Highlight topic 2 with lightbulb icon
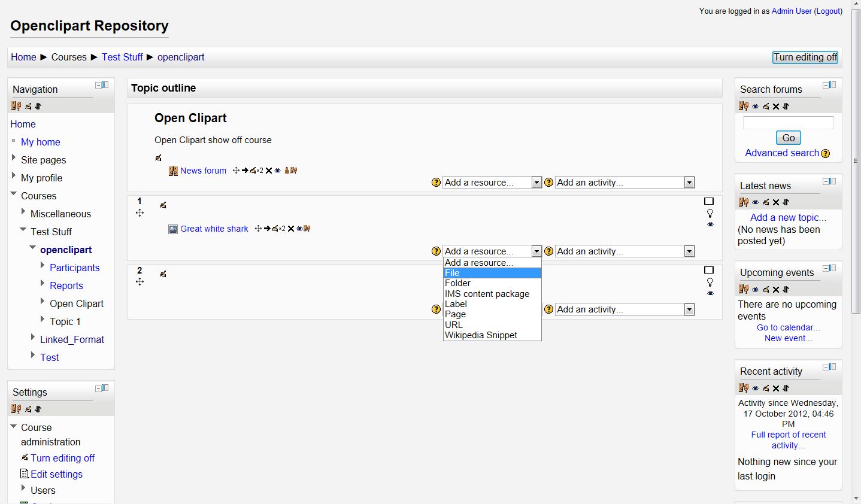861x504 pixels. (710, 282)
